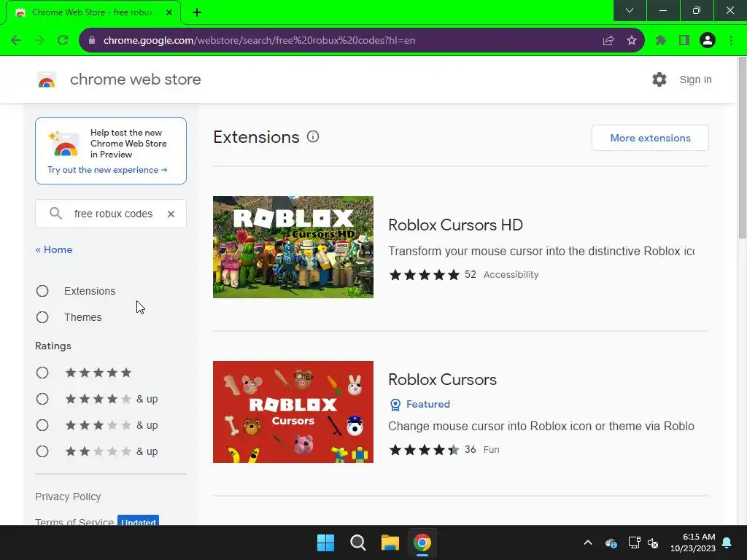
Task: Filter by three stars & up
Action: [x=42, y=425]
